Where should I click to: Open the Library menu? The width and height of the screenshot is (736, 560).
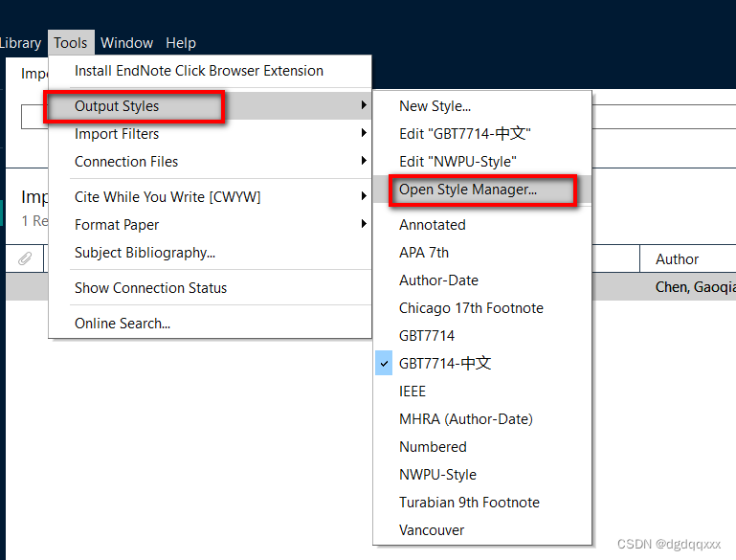pyautogui.click(x=20, y=43)
